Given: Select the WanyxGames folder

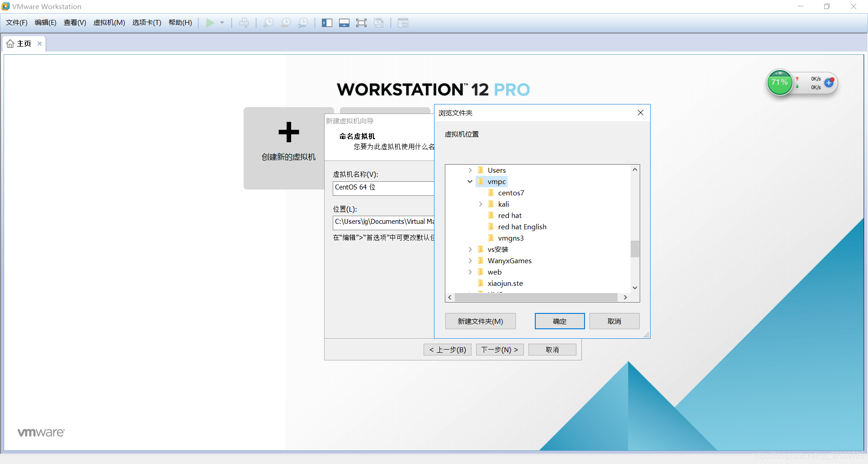Looking at the screenshot, I should pyautogui.click(x=509, y=260).
